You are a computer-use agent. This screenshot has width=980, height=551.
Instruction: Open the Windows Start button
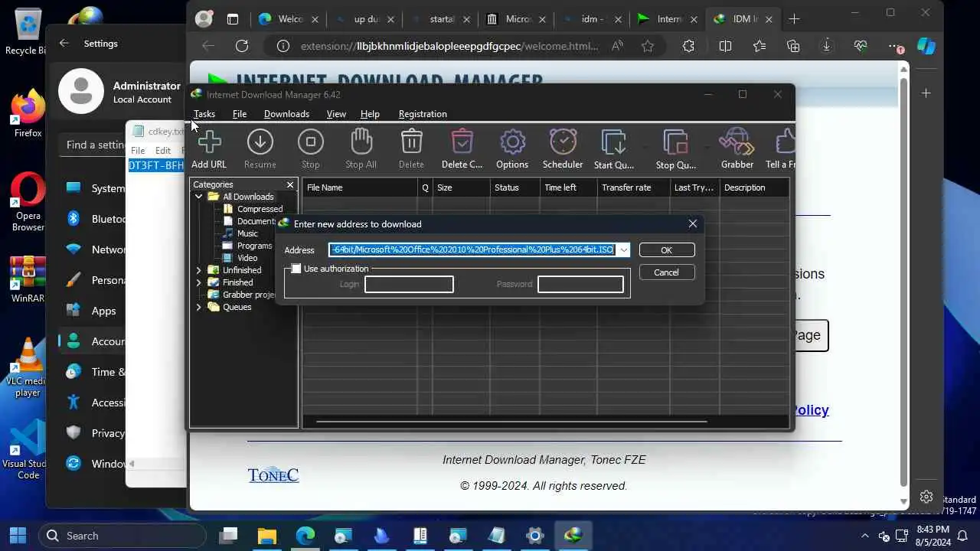(17, 536)
